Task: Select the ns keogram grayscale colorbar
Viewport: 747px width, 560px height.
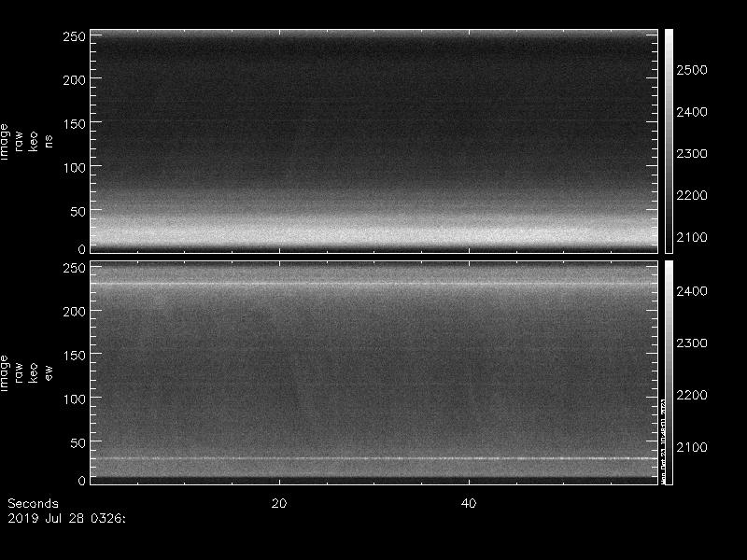Action: click(669, 141)
